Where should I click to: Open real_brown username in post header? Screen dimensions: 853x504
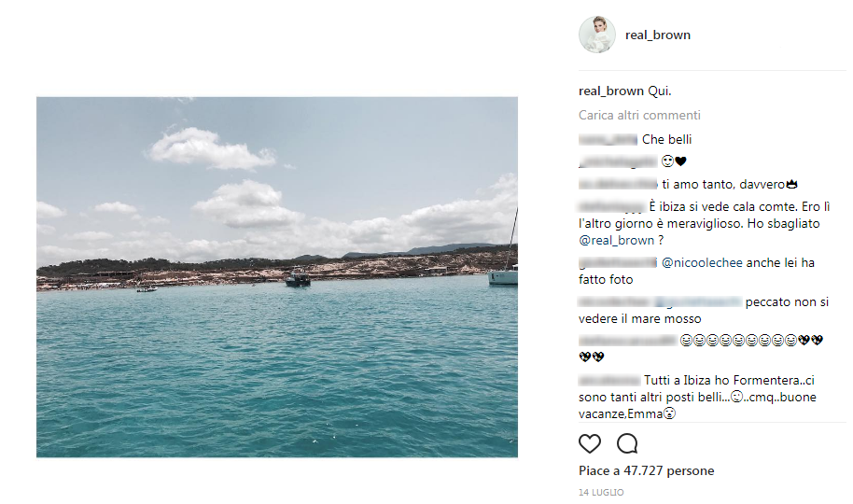tap(659, 35)
